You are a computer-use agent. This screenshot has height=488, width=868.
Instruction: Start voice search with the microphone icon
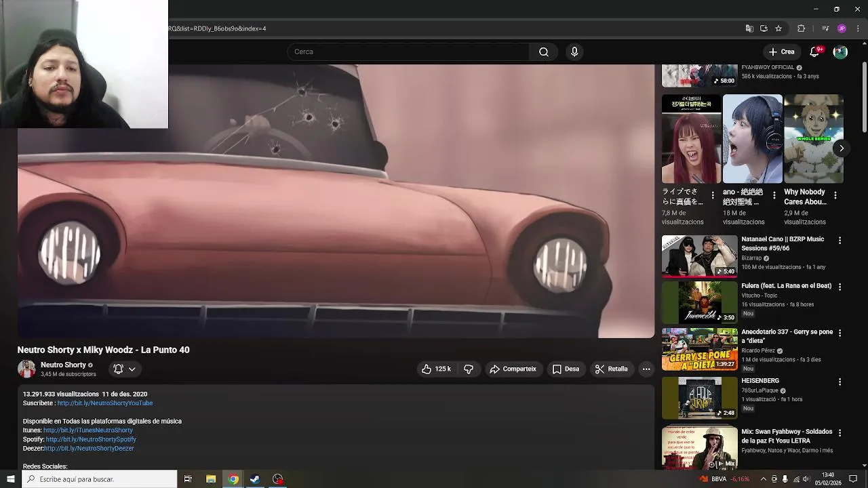pyautogui.click(x=574, y=52)
